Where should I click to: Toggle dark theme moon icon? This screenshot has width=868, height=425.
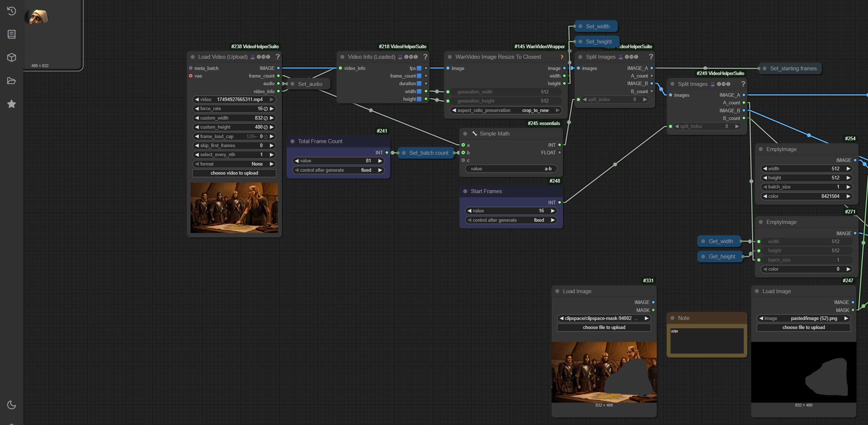pos(12,405)
